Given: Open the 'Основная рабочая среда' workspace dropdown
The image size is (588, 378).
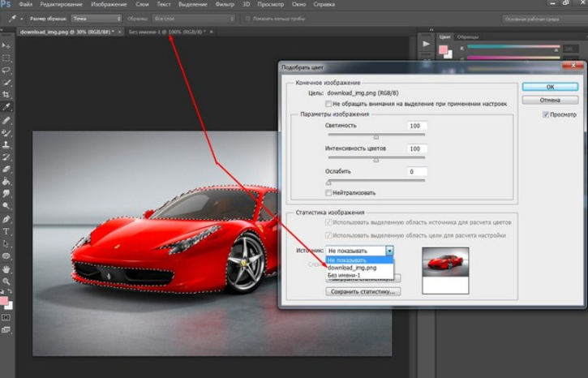Looking at the screenshot, I should (x=544, y=19).
